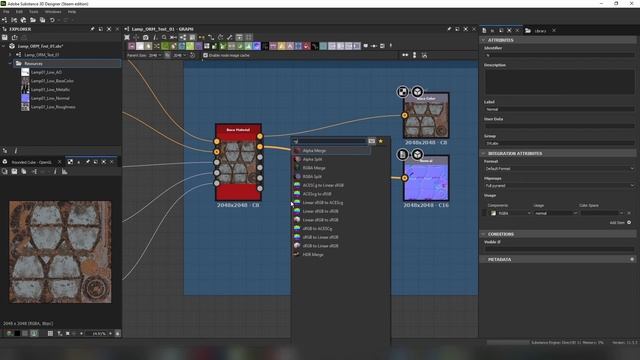The height and width of the screenshot is (360, 640).
Task: Open the File menu
Action: (x=6, y=12)
